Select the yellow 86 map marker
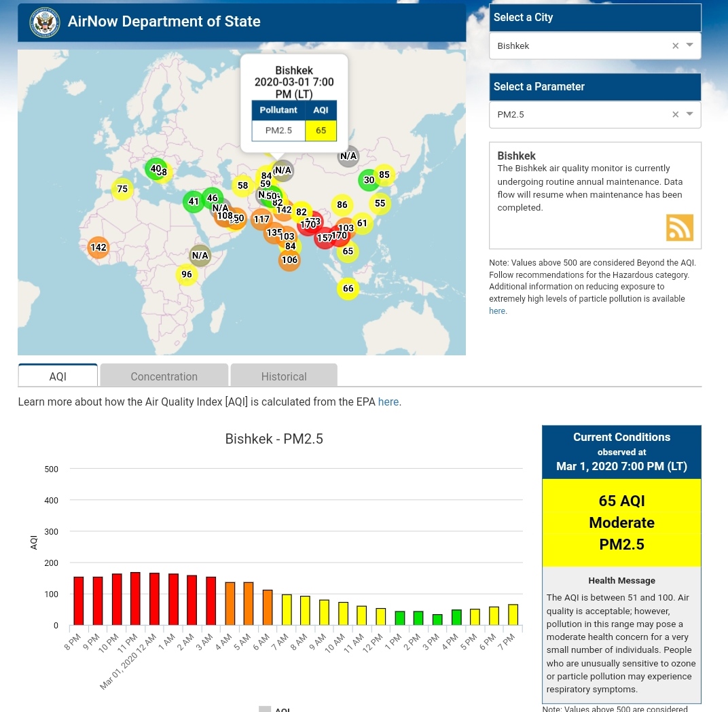Screen dimensions: 728x712 coord(342,204)
